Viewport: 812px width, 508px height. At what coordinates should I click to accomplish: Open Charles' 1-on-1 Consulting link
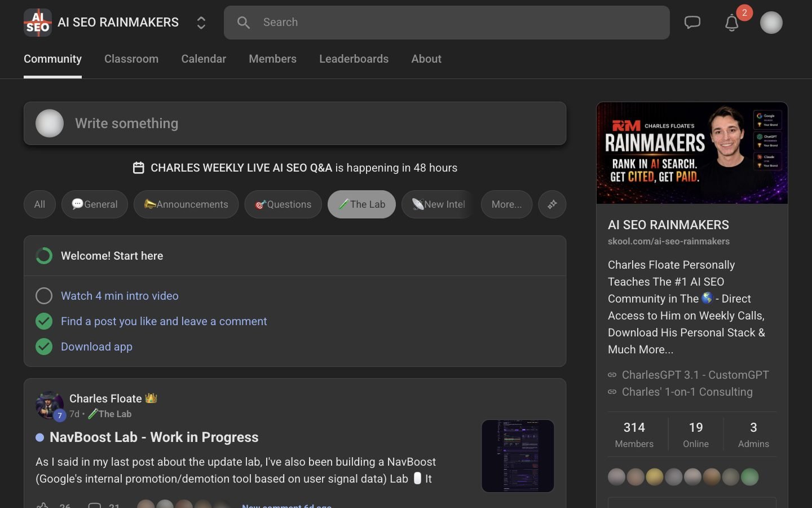[x=687, y=392]
